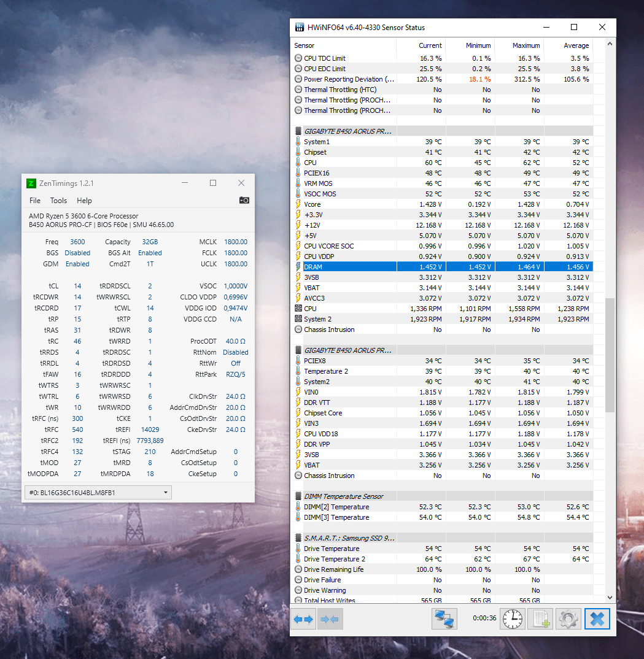The height and width of the screenshot is (659, 644).
Task: Click the expand columns arrows button in HWiNFO
Action: pos(303,619)
